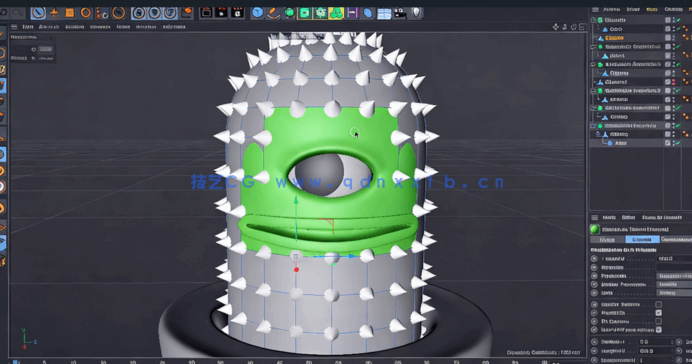Open middle of three attribute dropdowns
The image size is (692, 364).
pos(674,284)
